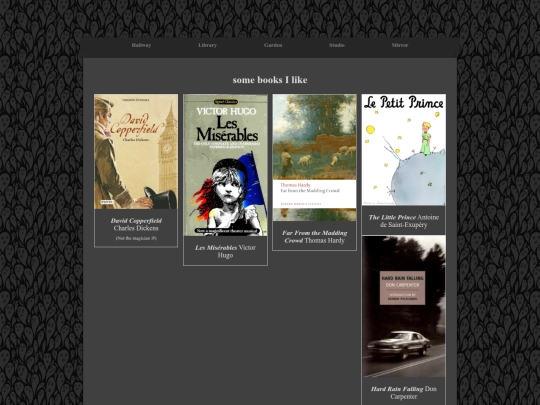Click Hard Rain Falling Don Carpenter caption
The image size is (540, 405).
[x=404, y=393]
